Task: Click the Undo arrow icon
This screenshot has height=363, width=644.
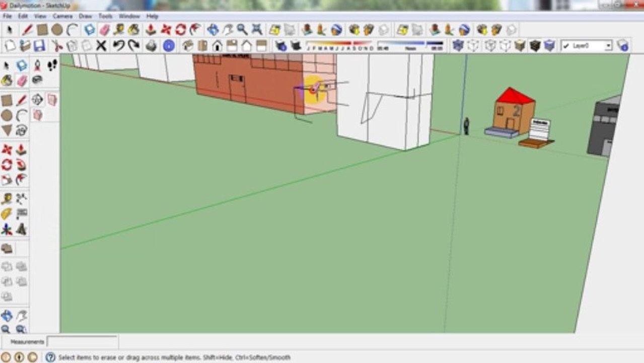Action: coord(119,46)
